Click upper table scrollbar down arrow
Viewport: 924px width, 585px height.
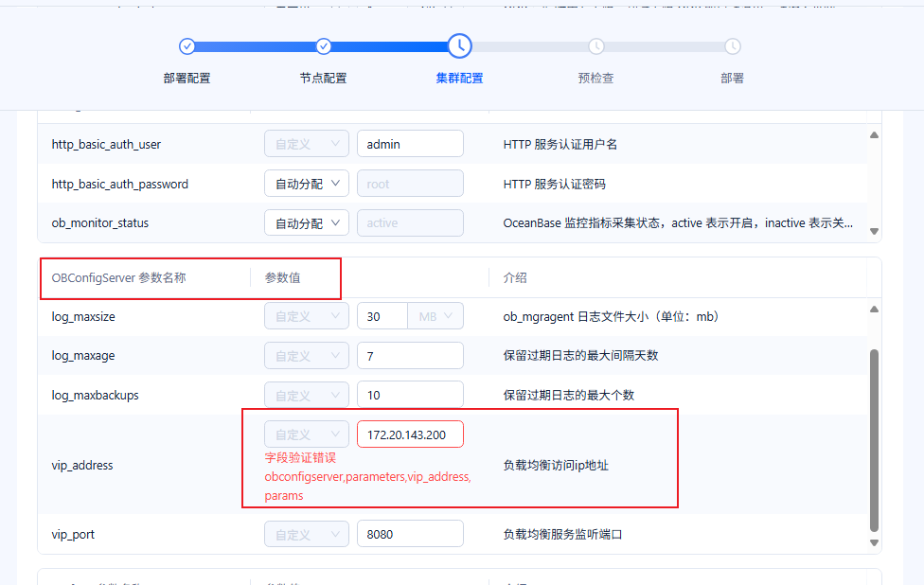[x=875, y=232]
